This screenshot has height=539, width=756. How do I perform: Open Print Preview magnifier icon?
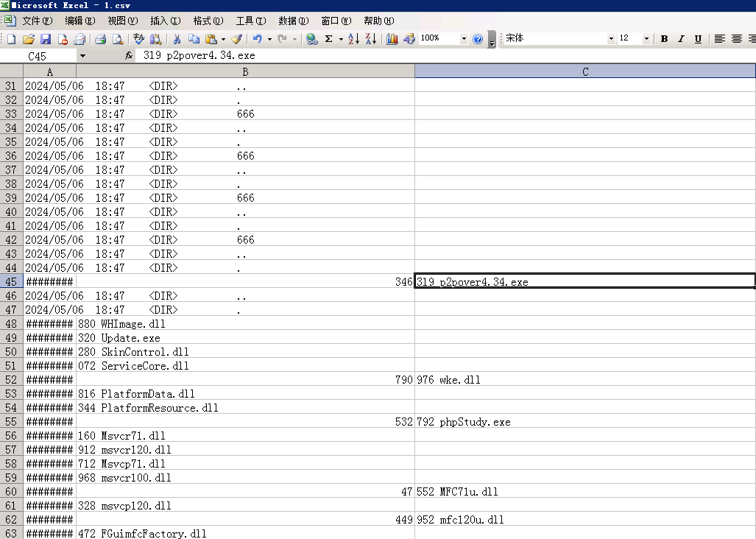[x=118, y=39]
